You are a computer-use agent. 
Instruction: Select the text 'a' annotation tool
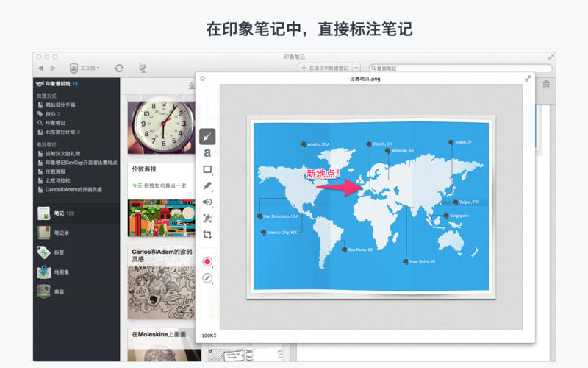pos(207,153)
